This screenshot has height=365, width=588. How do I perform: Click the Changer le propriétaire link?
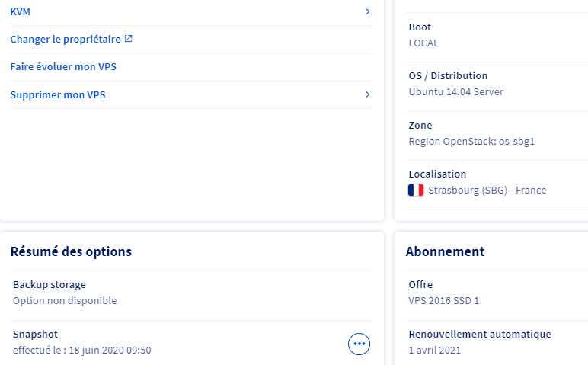(x=66, y=39)
